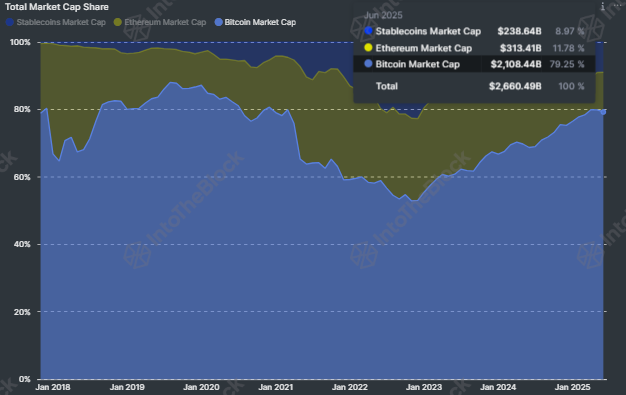Viewport: 626px width, 395px height.
Task: Click the tooltip row 'Bitcoin Market Cap $2,108.44B'
Action: pos(474,64)
